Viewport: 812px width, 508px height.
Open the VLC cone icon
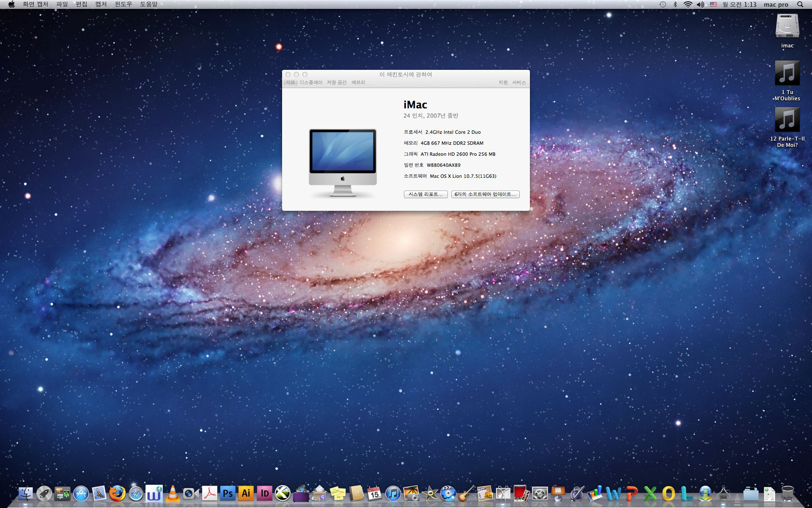[x=173, y=494]
